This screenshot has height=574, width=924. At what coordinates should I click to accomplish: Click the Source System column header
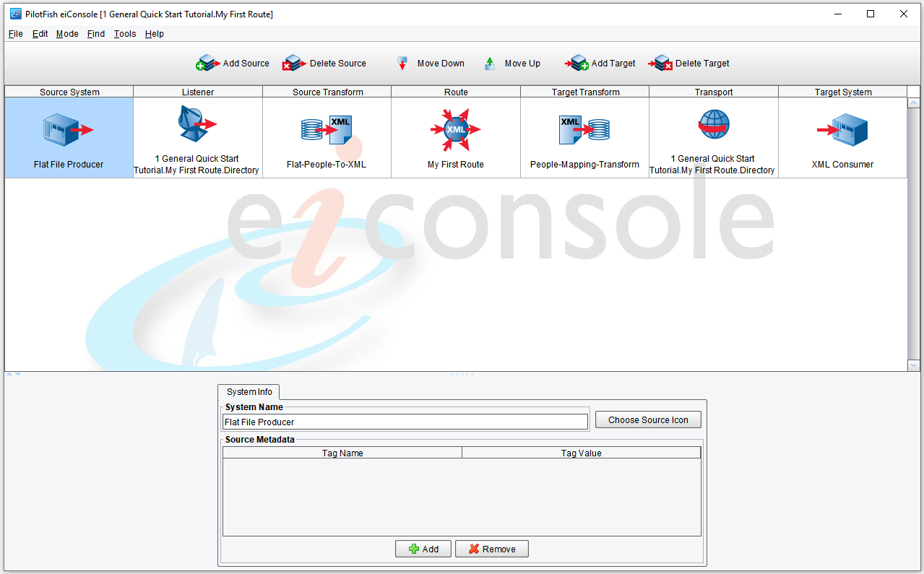click(69, 92)
